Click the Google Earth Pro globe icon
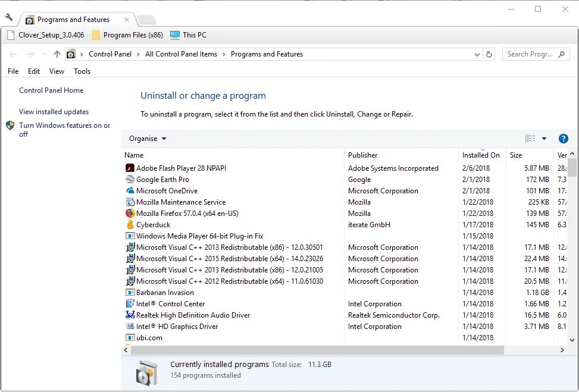This screenshot has height=392, width=579. click(x=130, y=180)
